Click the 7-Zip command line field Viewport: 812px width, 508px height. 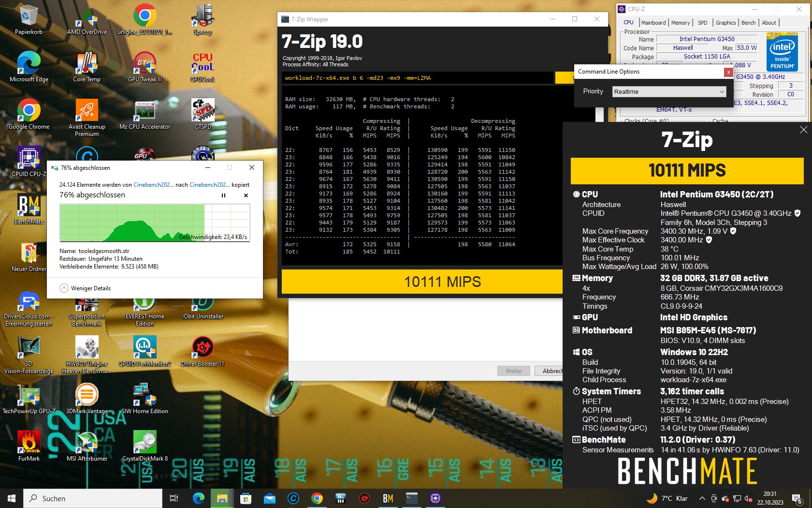[x=418, y=78]
